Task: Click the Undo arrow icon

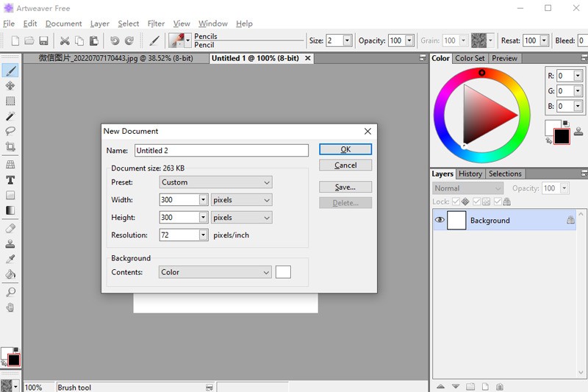Action: coord(115,41)
